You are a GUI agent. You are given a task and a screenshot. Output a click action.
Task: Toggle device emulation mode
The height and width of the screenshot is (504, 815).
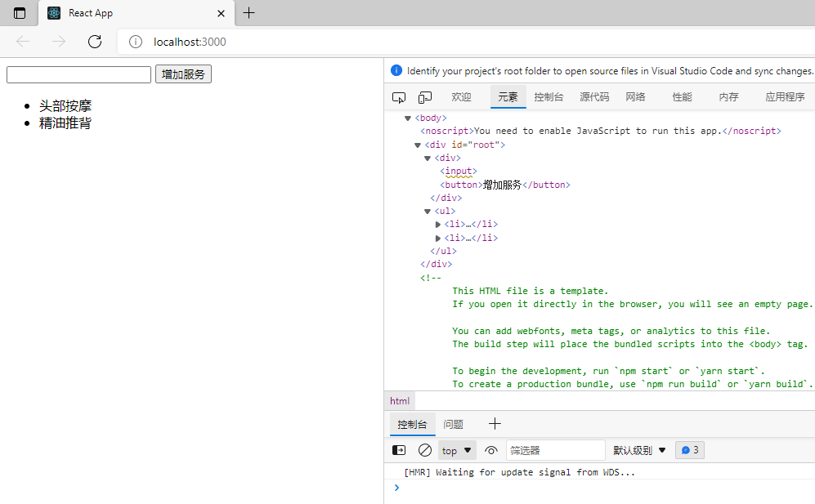pos(424,97)
